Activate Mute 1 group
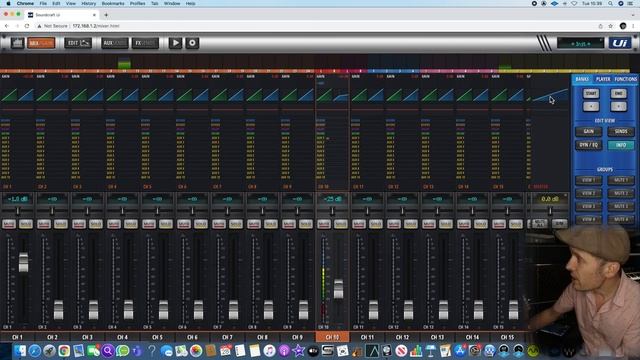 point(621,180)
